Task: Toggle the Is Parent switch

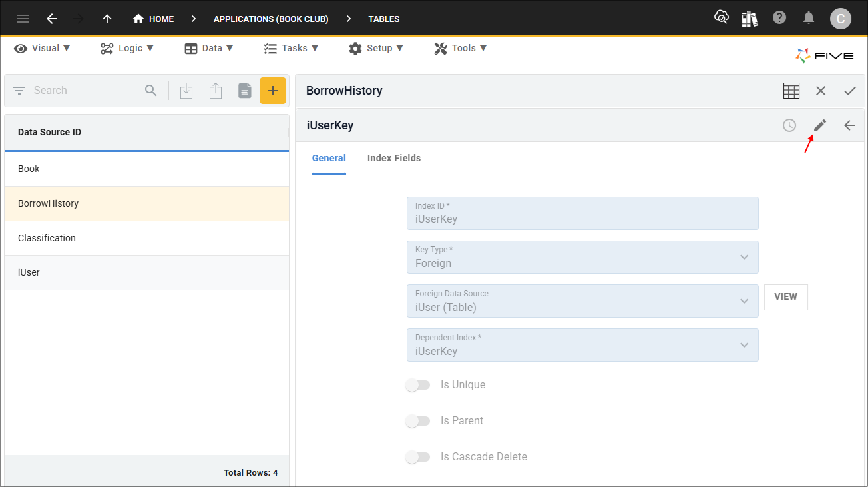Action: [x=418, y=421]
